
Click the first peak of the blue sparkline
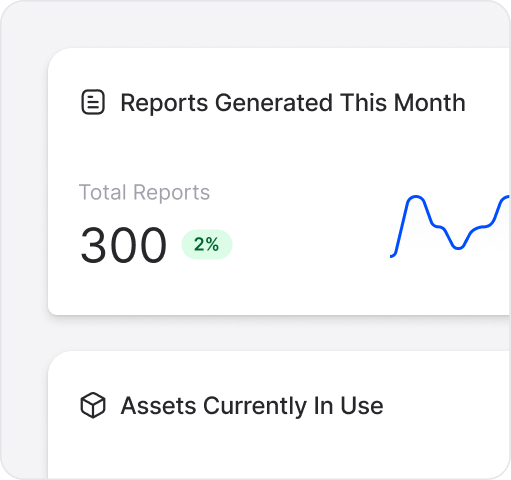pos(416,198)
